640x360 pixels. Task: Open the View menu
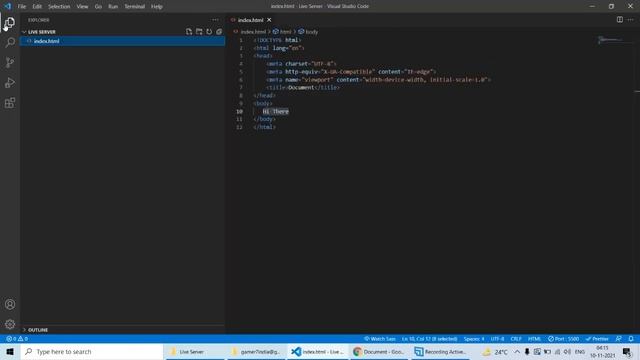[x=82, y=7]
